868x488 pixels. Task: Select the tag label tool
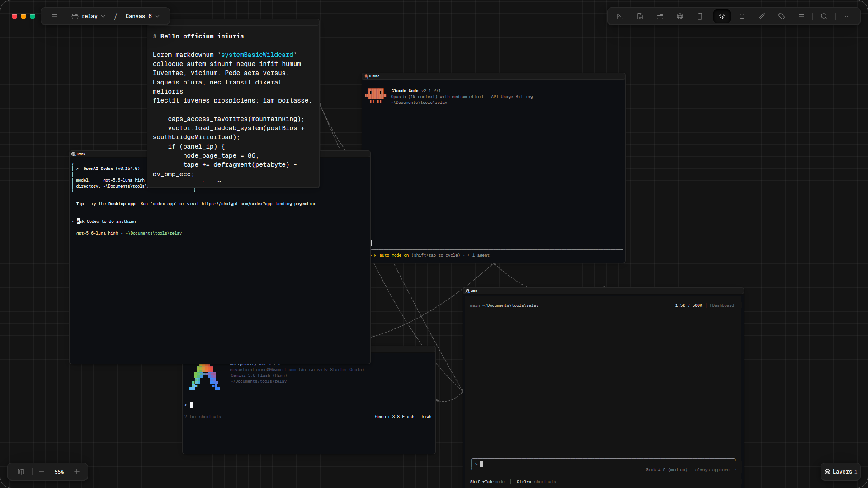point(782,16)
